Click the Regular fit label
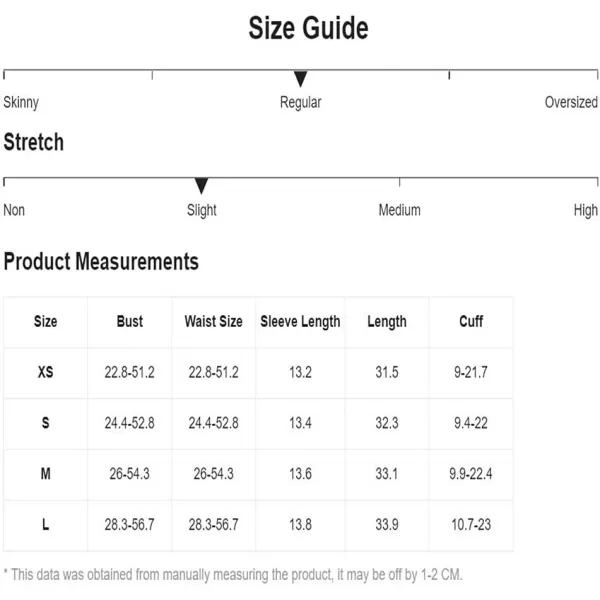The height and width of the screenshot is (600, 600). [300, 103]
